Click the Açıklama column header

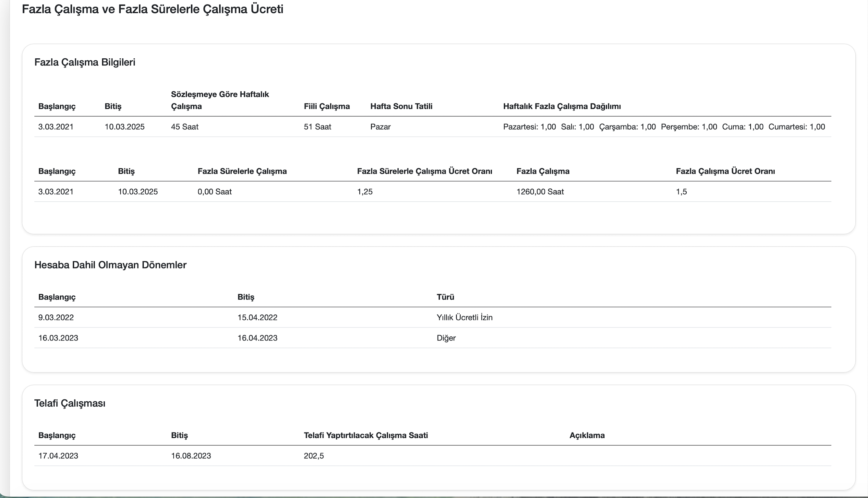click(x=587, y=435)
